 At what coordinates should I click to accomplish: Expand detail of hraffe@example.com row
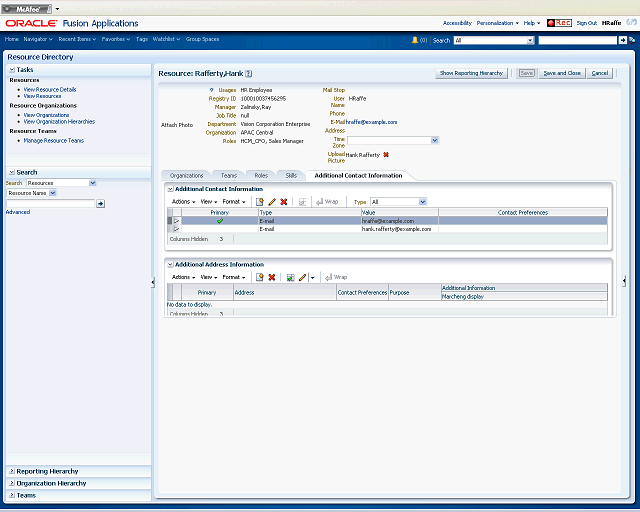point(177,221)
